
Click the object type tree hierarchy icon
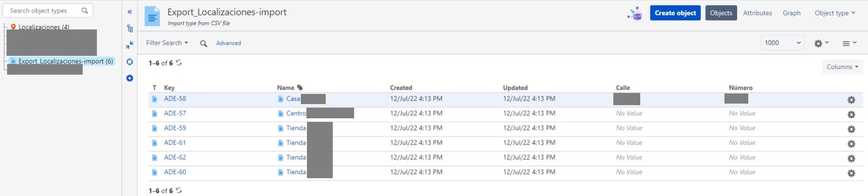pos(129,28)
